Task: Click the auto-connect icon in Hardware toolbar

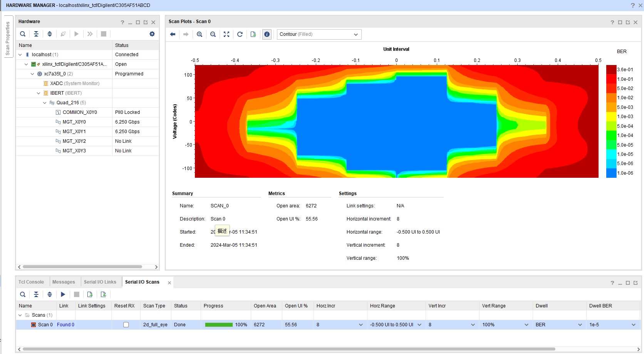Action: [x=63, y=34]
